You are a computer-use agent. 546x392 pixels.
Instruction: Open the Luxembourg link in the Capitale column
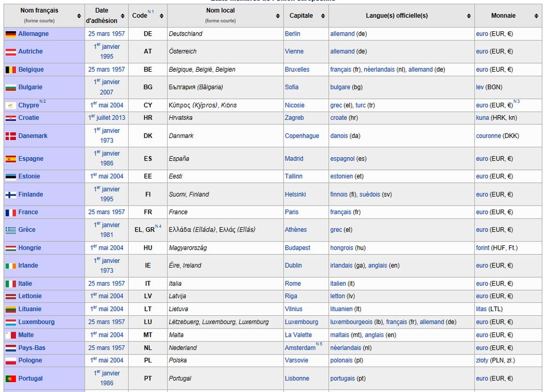[x=302, y=322]
